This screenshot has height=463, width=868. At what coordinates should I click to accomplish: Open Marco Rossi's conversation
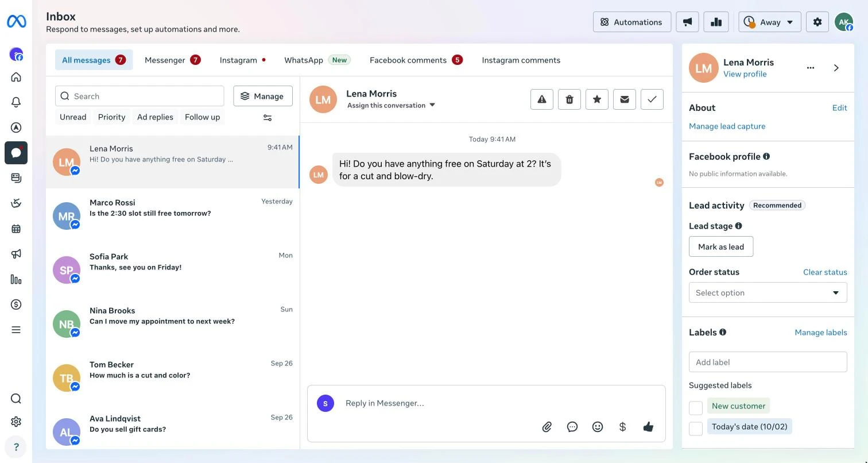tap(173, 215)
